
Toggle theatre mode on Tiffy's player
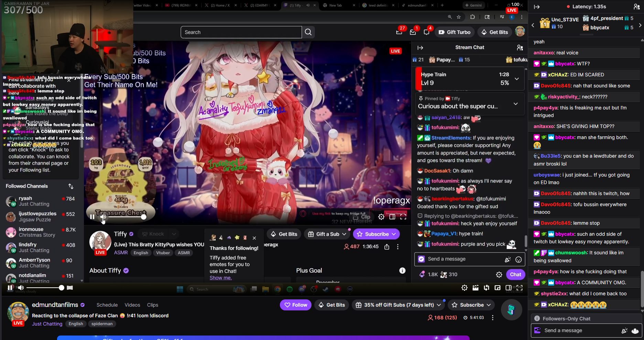pyautogui.click(x=392, y=217)
